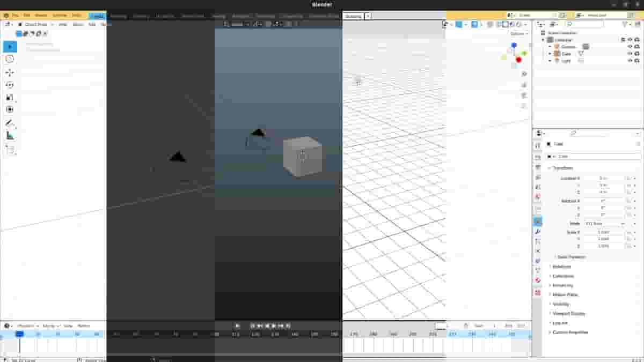Select the Measure tool

click(10, 136)
